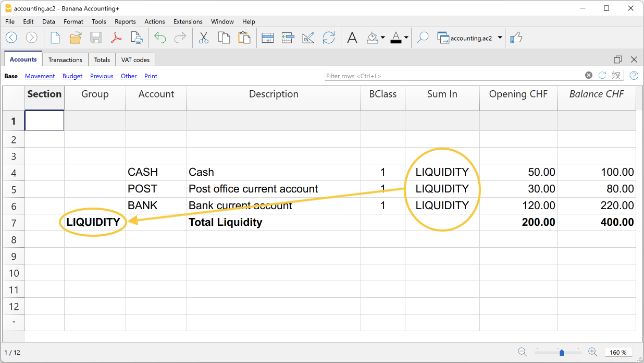Click the check accounting ruler icon
644x363 pixels.
308,38
